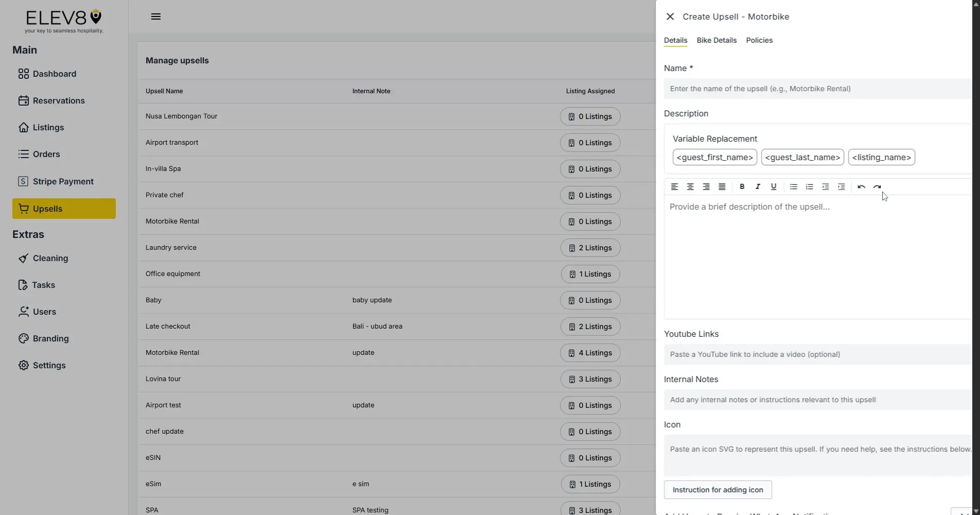Viewport: 980px width, 515px height.
Task: Increase indent in the description editor
Action: tap(841, 186)
